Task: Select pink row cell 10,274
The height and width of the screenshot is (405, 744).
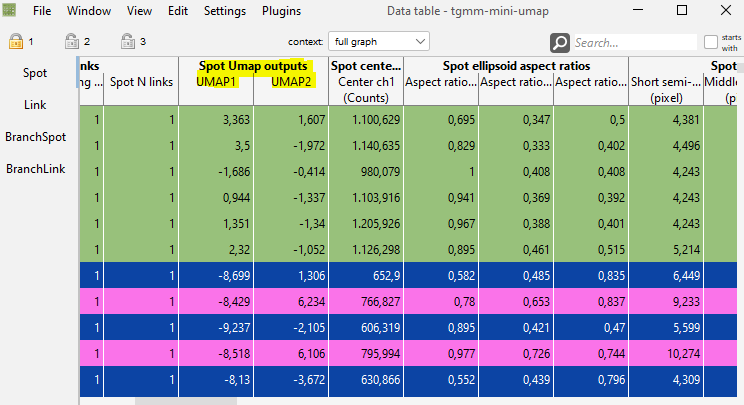Action: [x=666, y=354]
